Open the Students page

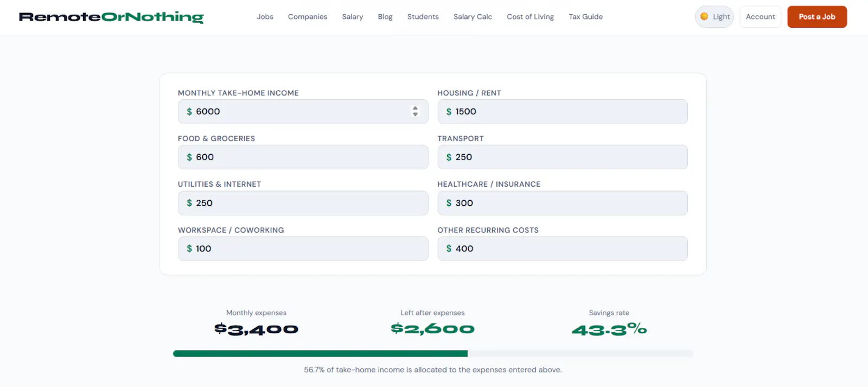(423, 17)
